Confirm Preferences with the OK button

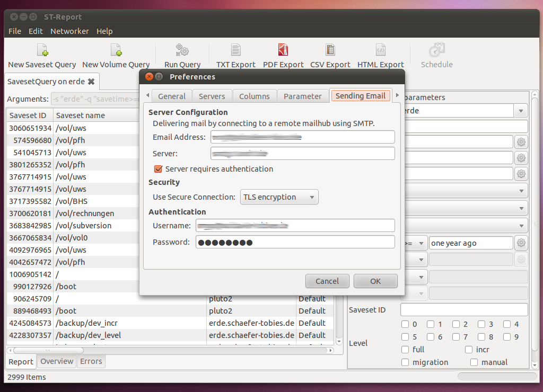[375, 281]
